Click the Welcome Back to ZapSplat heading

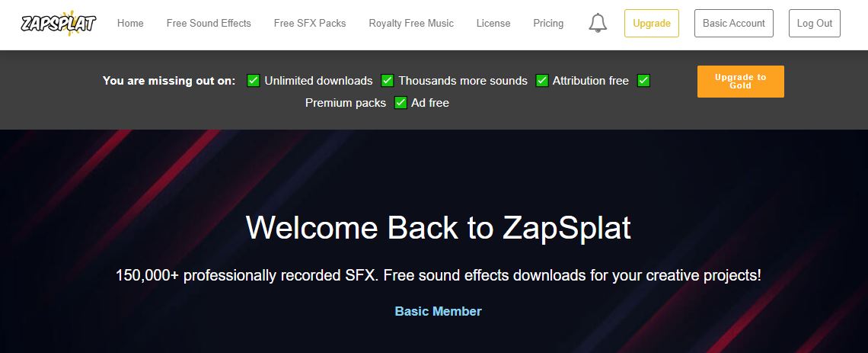pyautogui.click(x=438, y=228)
